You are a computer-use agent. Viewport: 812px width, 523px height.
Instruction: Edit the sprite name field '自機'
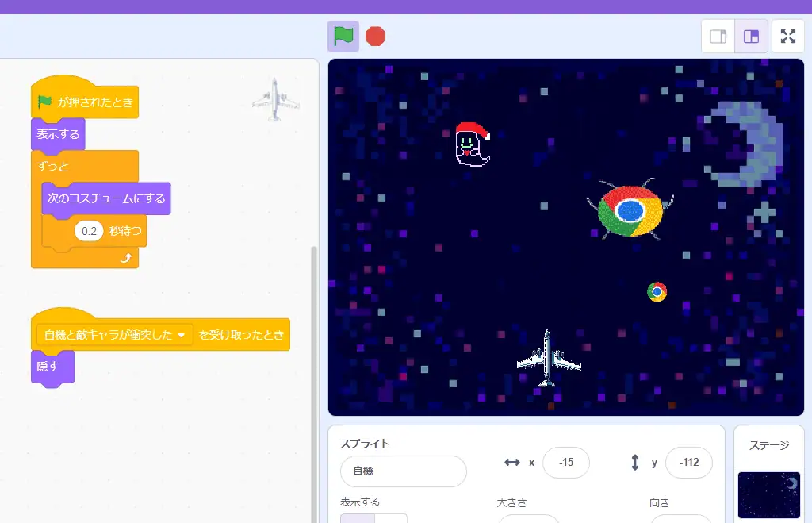404,471
